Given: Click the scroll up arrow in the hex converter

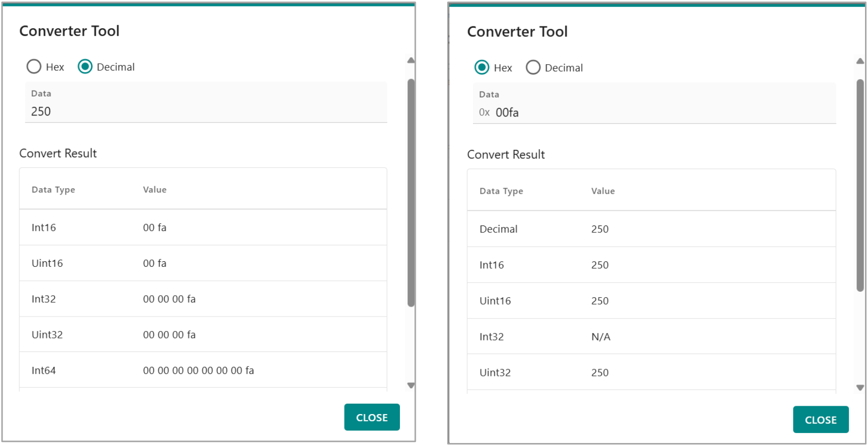Looking at the screenshot, I should [860, 61].
